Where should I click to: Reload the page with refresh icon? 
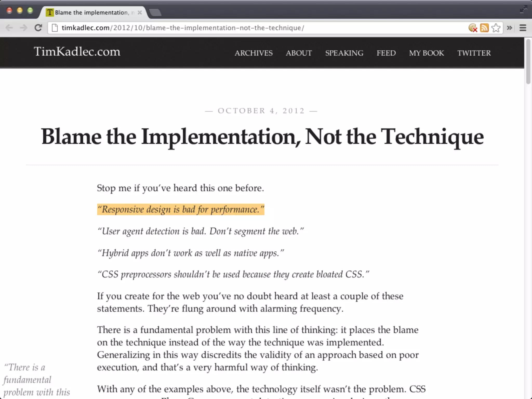(38, 28)
